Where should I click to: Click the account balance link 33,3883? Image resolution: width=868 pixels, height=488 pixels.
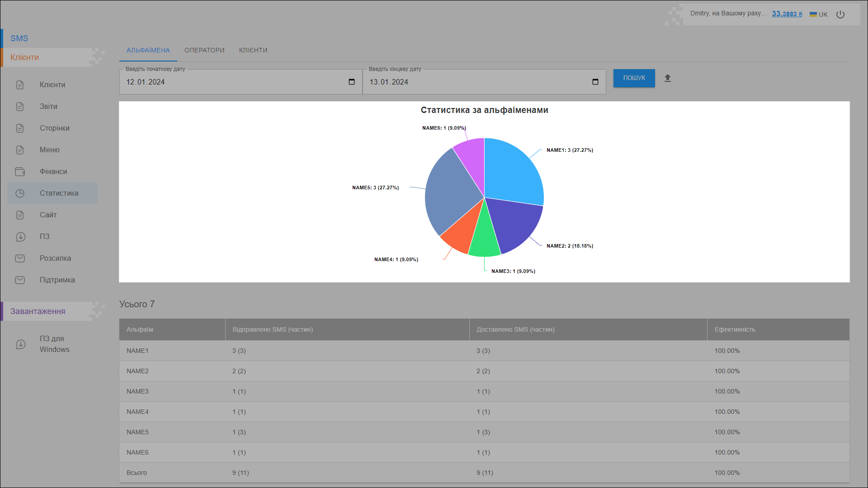pyautogui.click(x=787, y=14)
